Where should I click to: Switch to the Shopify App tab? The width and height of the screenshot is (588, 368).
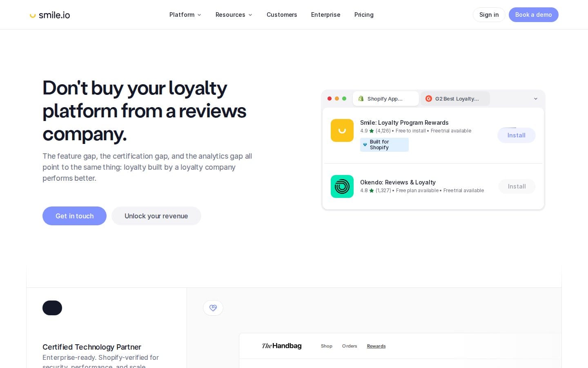click(385, 99)
